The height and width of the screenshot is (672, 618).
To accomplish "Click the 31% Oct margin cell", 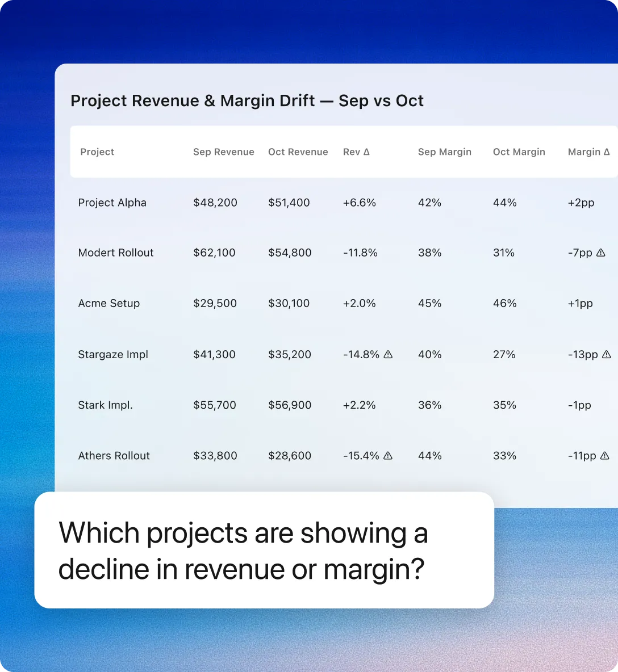I will 504,253.
